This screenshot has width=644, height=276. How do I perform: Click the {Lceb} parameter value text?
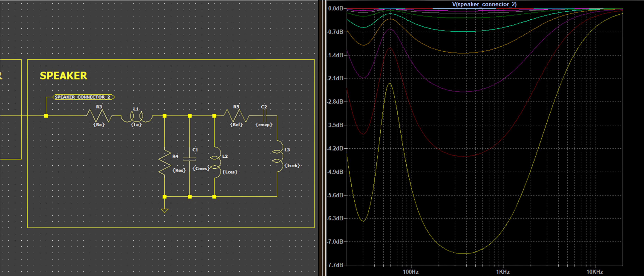[x=292, y=165]
